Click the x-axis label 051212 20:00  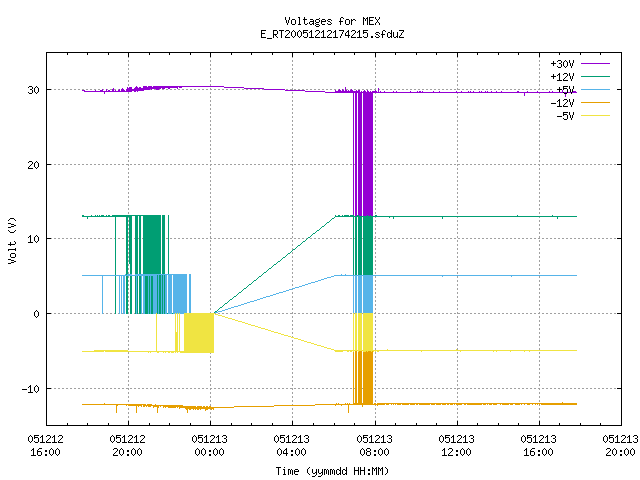tap(127, 446)
